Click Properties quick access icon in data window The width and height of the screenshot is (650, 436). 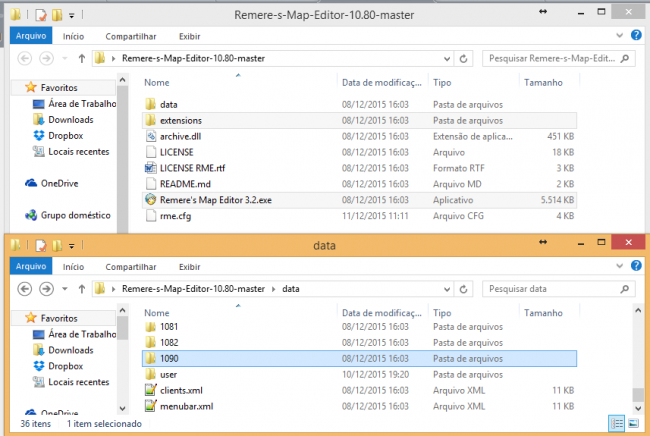41,246
